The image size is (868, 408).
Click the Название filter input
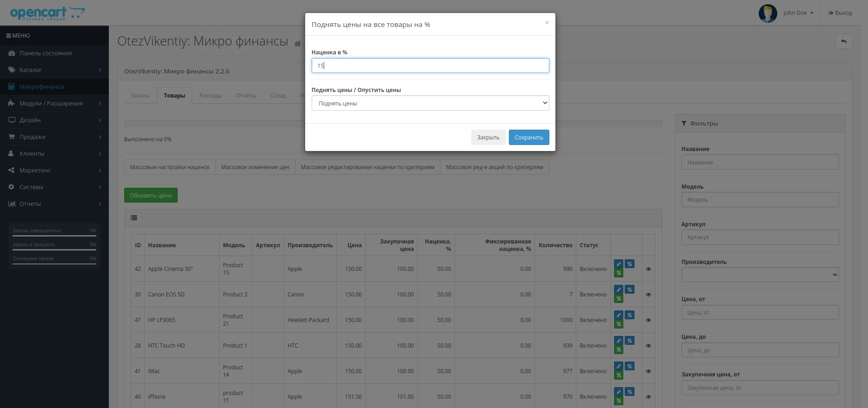760,162
